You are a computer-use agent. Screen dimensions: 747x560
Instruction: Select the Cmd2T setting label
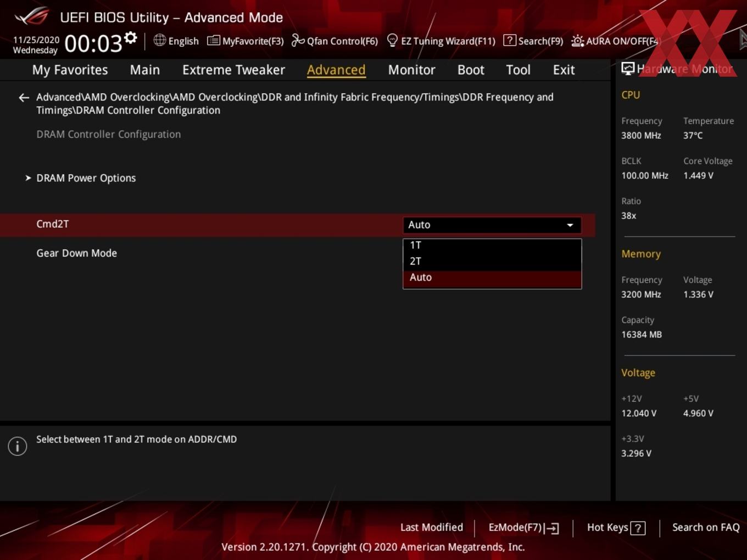tap(52, 224)
